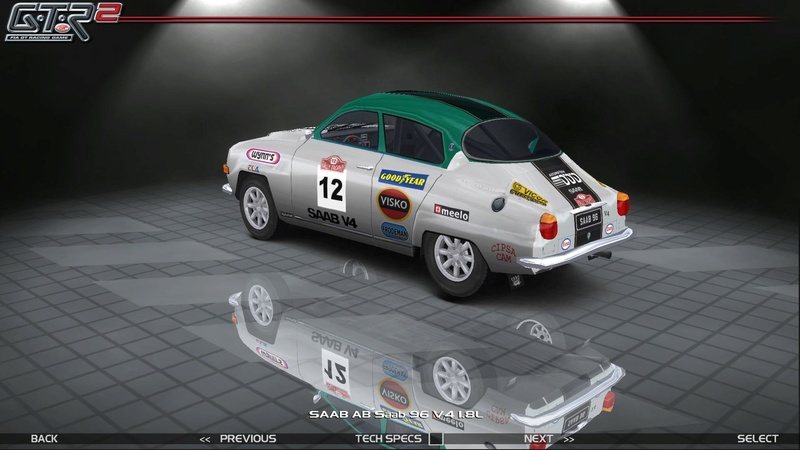The height and width of the screenshot is (450, 800).
Task: Advance to the NEXT car
Action: (x=538, y=439)
